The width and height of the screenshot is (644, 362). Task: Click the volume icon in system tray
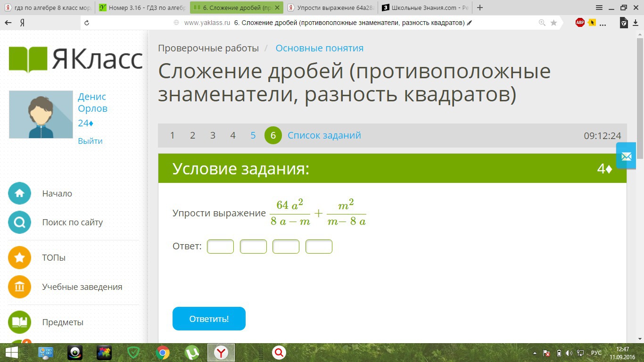[x=569, y=353]
